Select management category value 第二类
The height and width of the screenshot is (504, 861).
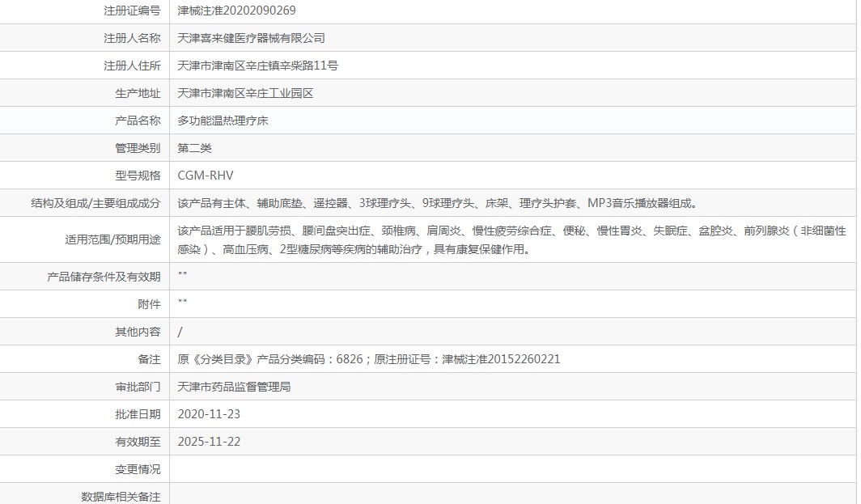pyautogui.click(x=194, y=148)
